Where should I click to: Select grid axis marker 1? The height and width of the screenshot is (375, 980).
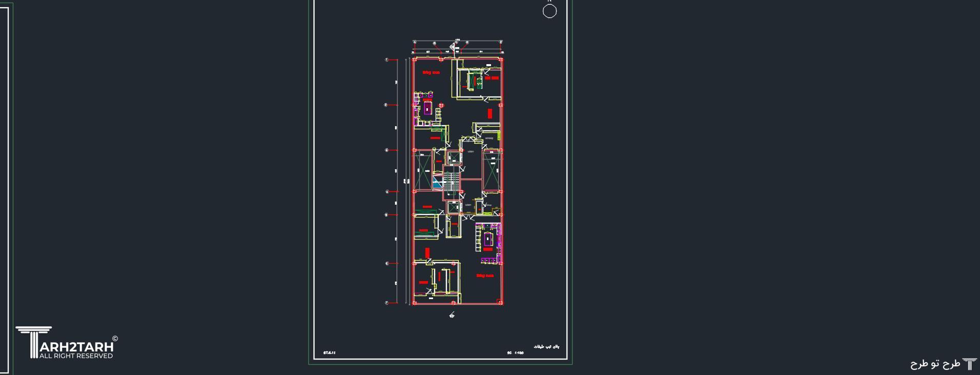pos(386,60)
